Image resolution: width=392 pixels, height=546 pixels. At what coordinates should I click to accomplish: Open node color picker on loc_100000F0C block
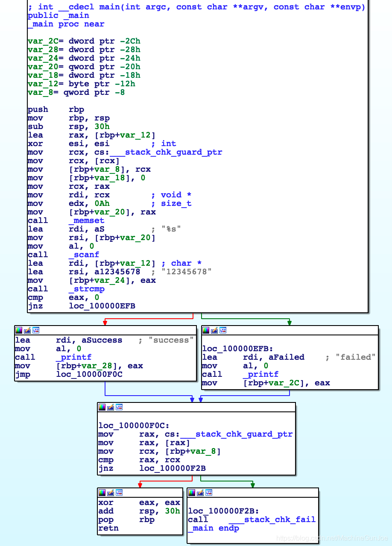point(102,407)
